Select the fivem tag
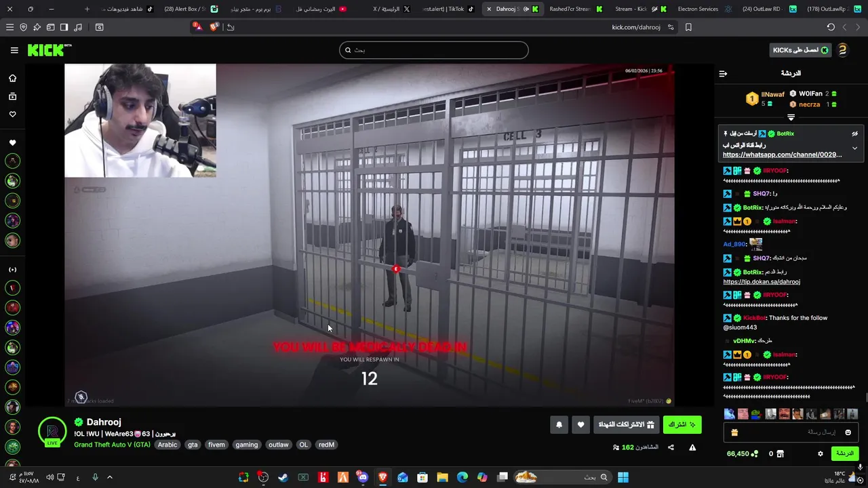The width and height of the screenshot is (868, 488). (216, 445)
